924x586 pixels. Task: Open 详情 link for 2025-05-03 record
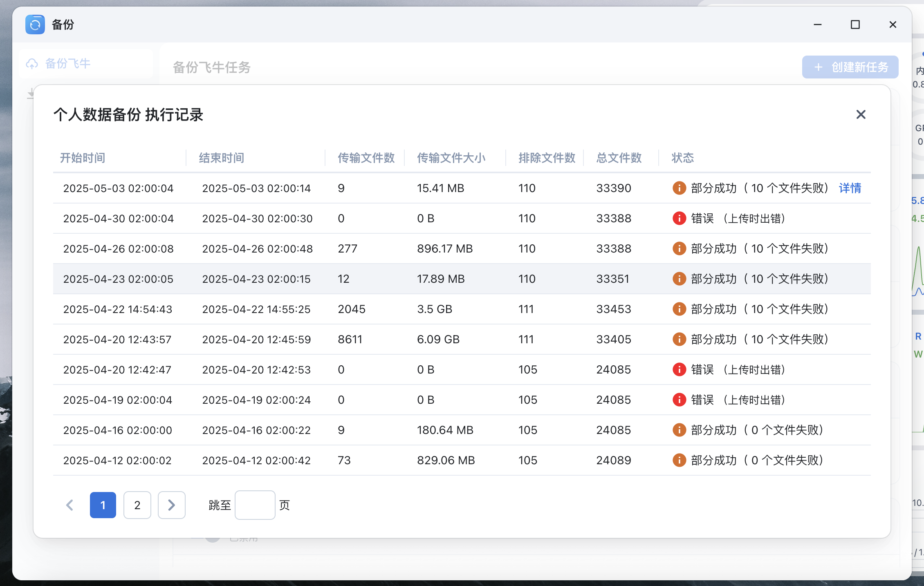(850, 188)
